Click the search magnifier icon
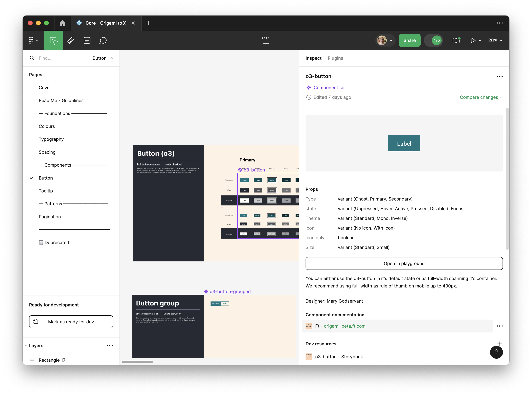Image resolution: width=532 pixels, height=395 pixels. [32, 58]
